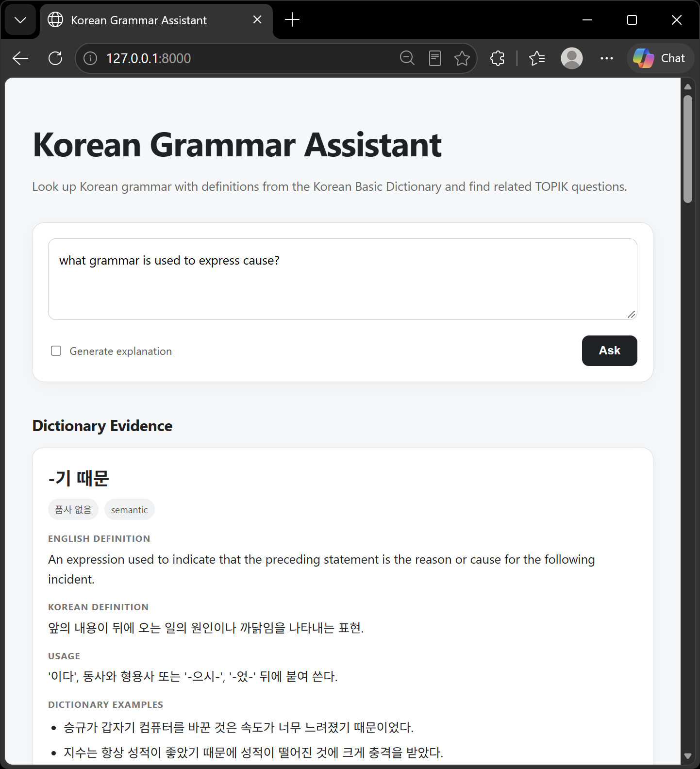The width and height of the screenshot is (700, 769).
Task: Enable the Generate explanation checkbox
Action: (x=56, y=351)
